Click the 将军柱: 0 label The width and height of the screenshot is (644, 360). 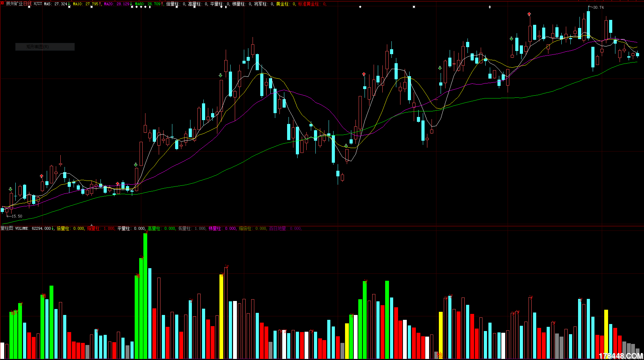click(x=263, y=4)
